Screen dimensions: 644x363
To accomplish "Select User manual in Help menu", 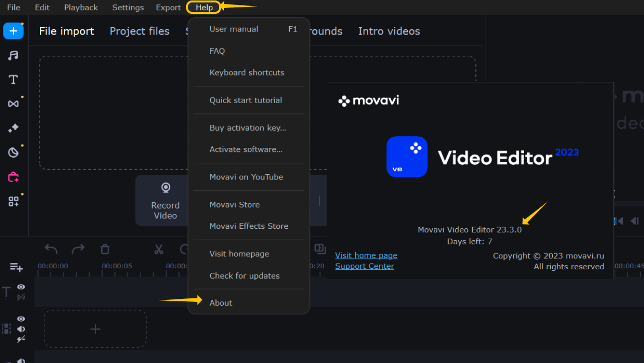I will pos(249,29).
